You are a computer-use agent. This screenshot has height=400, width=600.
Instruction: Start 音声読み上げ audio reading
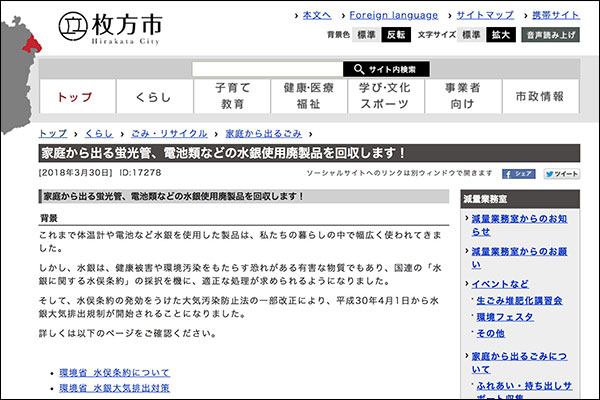pos(551,34)
